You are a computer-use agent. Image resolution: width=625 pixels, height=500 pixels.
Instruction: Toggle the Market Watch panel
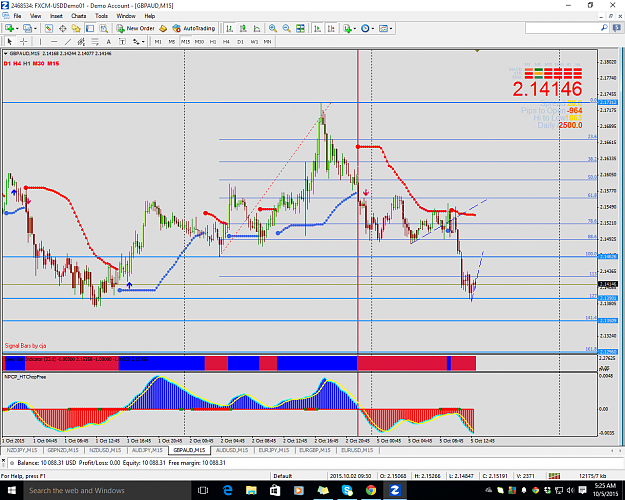click(49, 28)
